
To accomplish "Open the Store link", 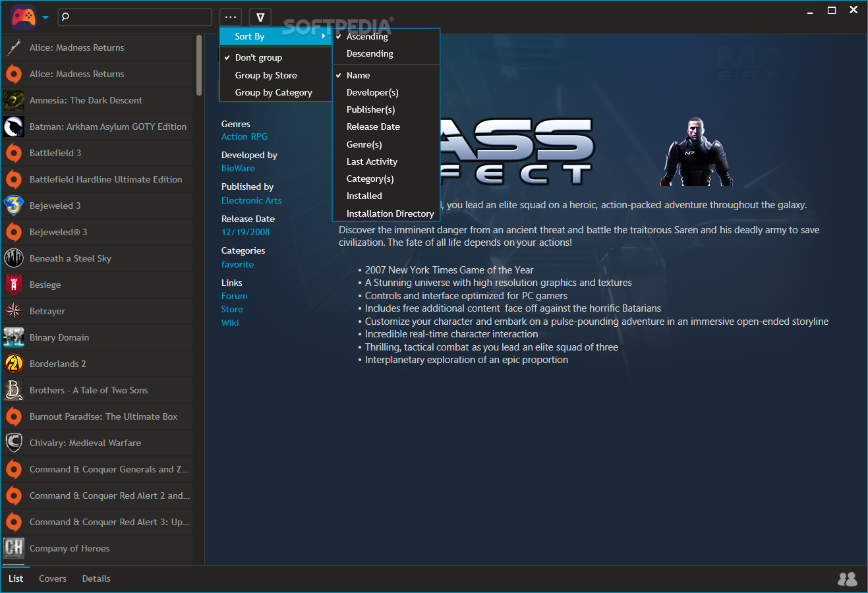I will click(232, 309).
